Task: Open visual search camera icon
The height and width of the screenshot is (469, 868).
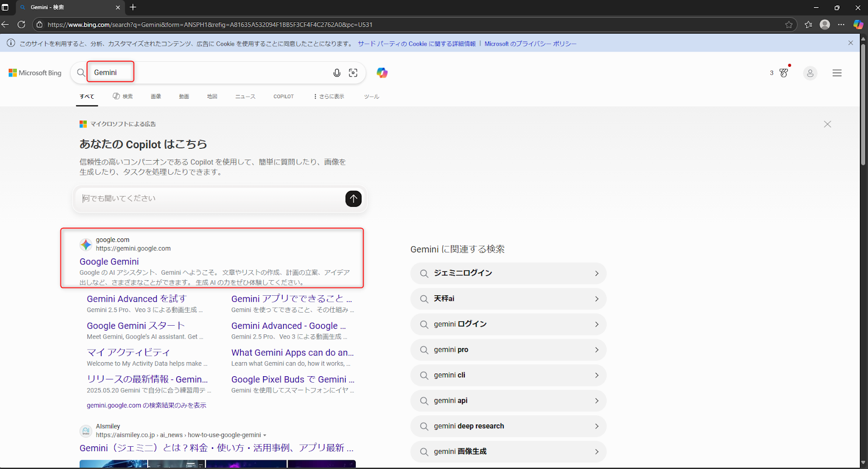Action: (x=353, y=73)
